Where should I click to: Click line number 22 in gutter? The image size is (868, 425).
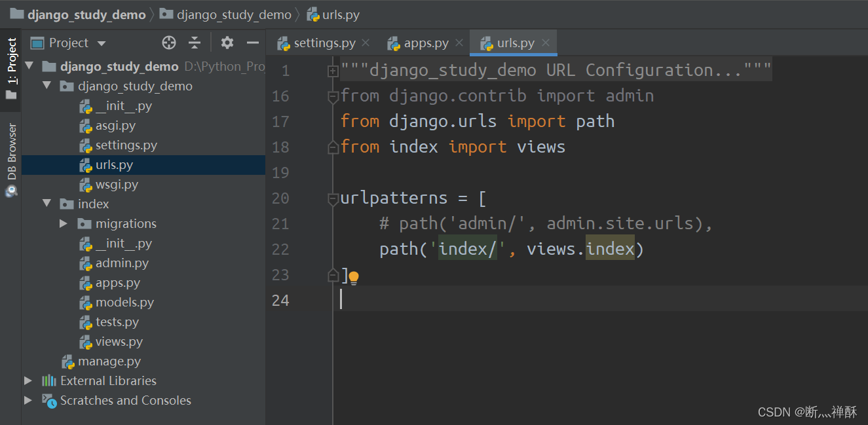[x=280, y=249]
